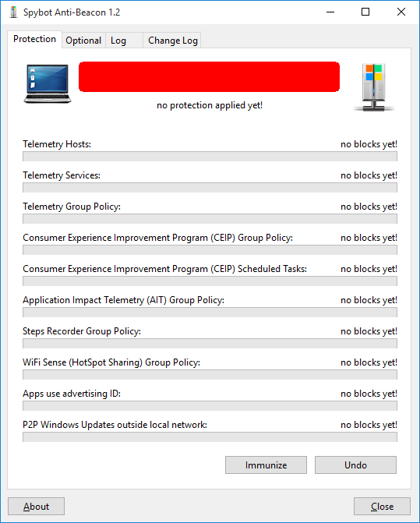Open the About dialog

tap(37, 507)
